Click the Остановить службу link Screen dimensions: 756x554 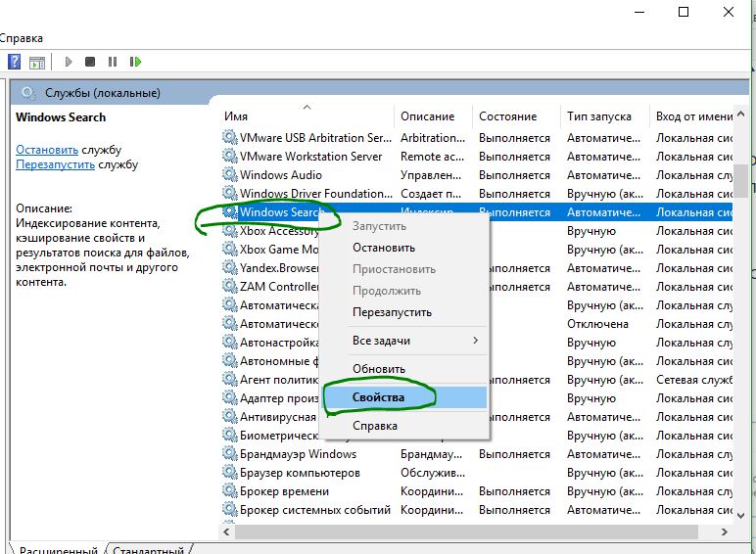tap(47, 150)
